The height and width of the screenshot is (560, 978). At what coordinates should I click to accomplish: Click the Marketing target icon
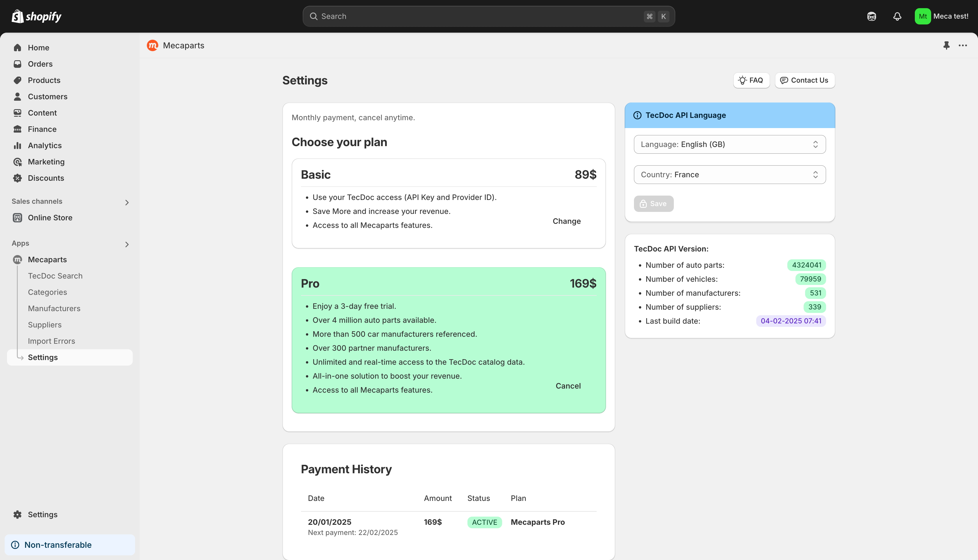[17, 162]
